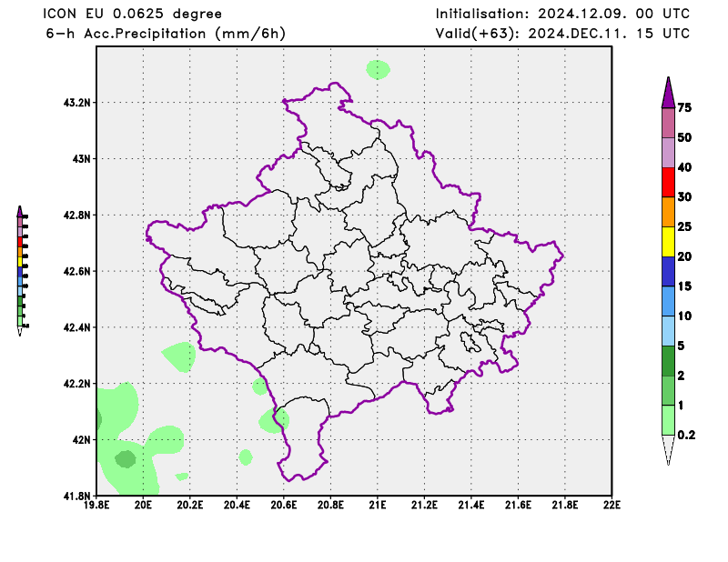Image resolution: width=728 pixels, height=562 pixels.
Task: Click the 42N latitude axis label
Action: coord(81,439)
